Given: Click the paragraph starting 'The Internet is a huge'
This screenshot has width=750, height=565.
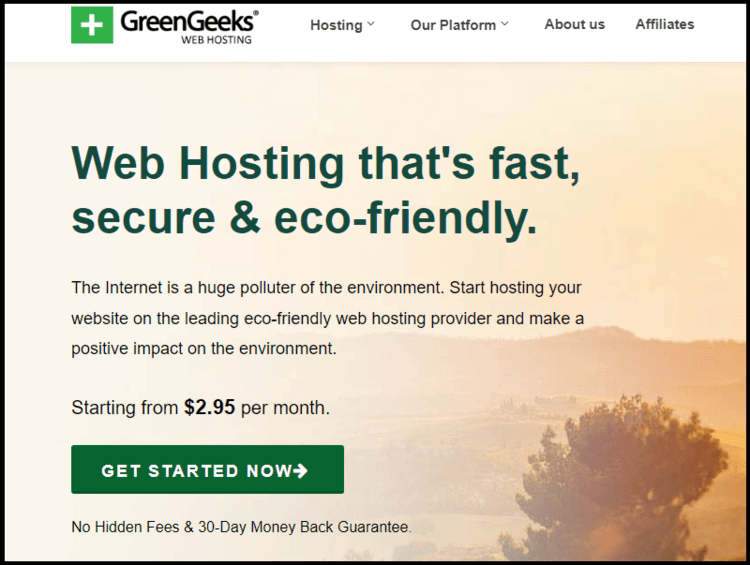Looking at the screenshot, I should click(328, 318).
